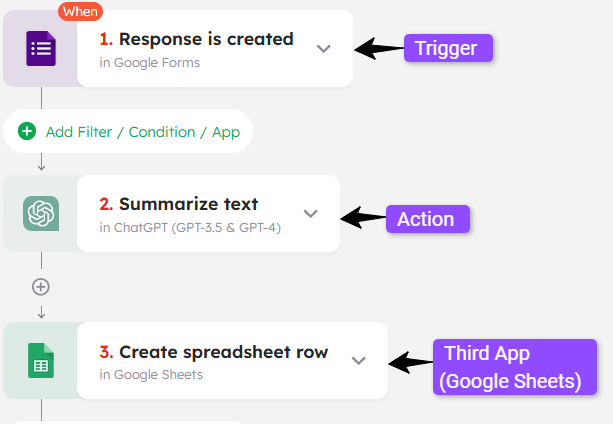Select the Response is created step title

tap(206, 39)
